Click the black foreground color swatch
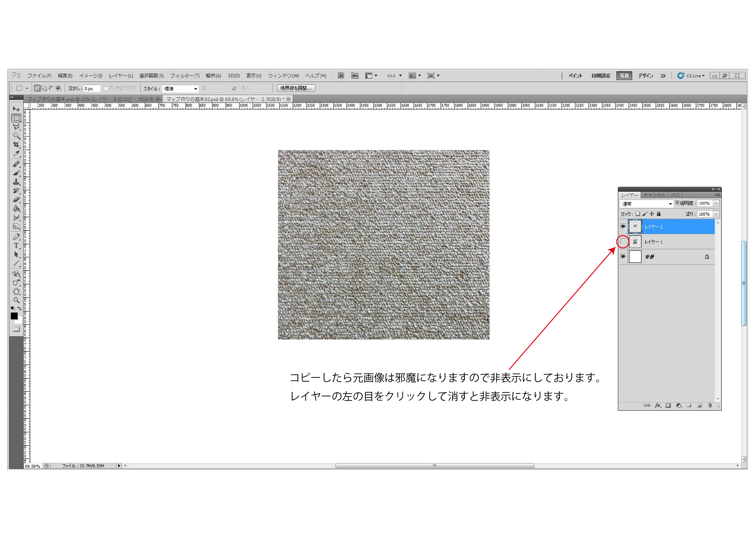 (14, 316)
